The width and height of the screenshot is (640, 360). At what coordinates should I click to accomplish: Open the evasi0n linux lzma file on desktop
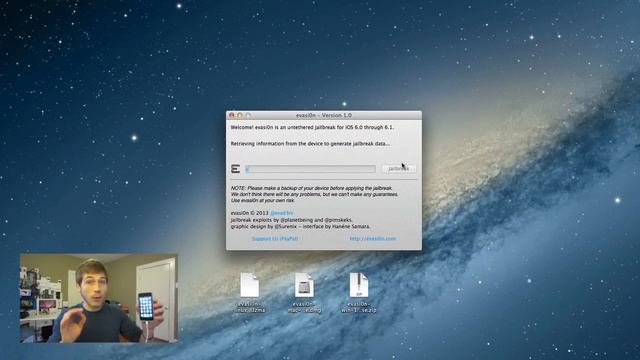tap(249, 293)
